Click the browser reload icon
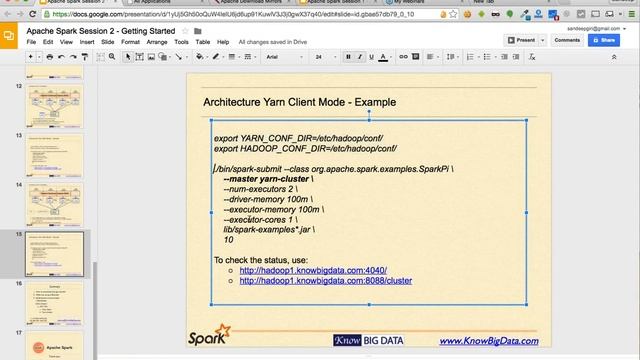The height and width of the screenshot is (360, 640). (33, 14)
